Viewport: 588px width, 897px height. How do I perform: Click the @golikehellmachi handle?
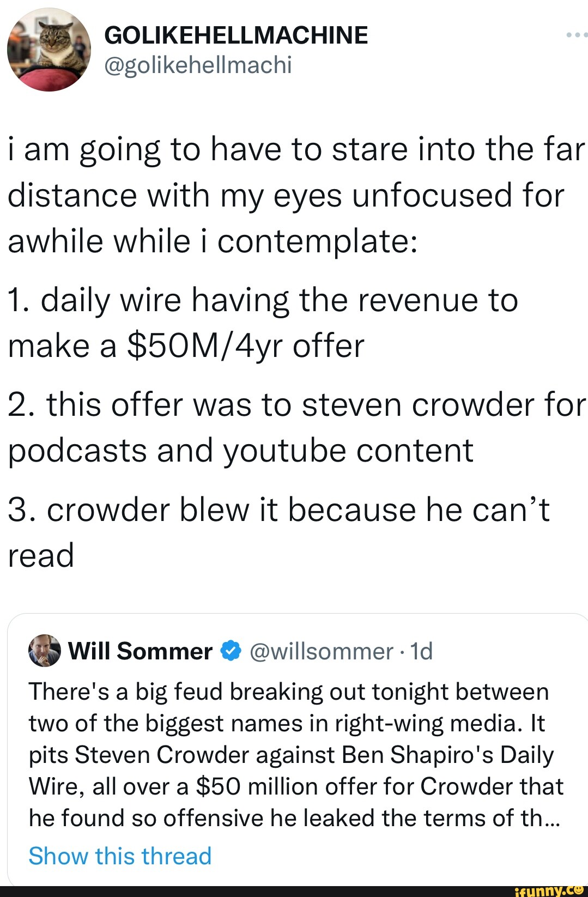pyautogui.click(x=198, y=65)
